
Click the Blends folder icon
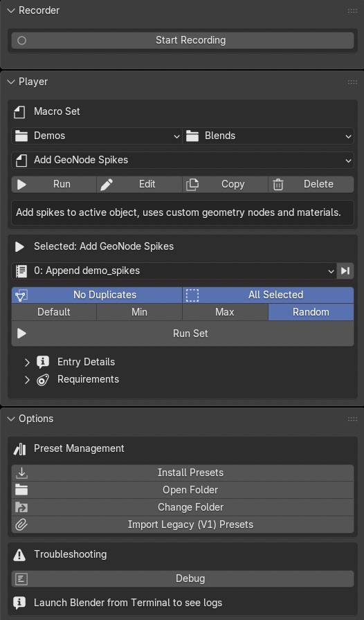(x=192, y=136)
